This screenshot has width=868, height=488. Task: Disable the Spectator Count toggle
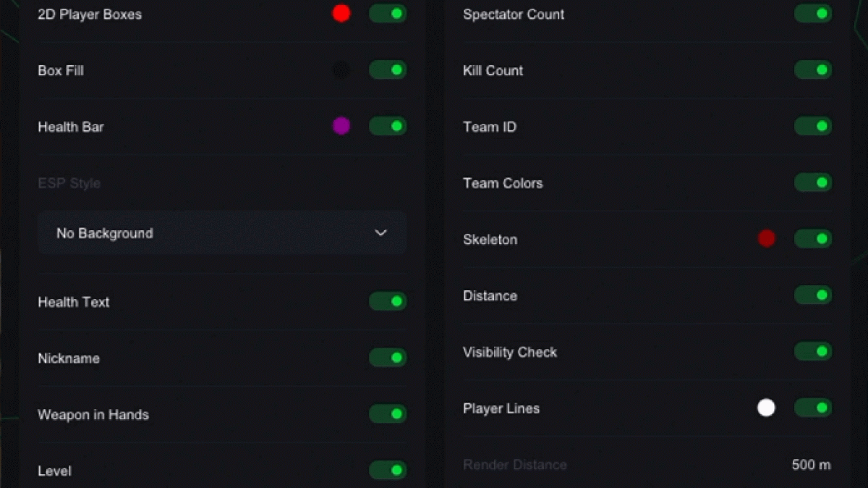813,14
